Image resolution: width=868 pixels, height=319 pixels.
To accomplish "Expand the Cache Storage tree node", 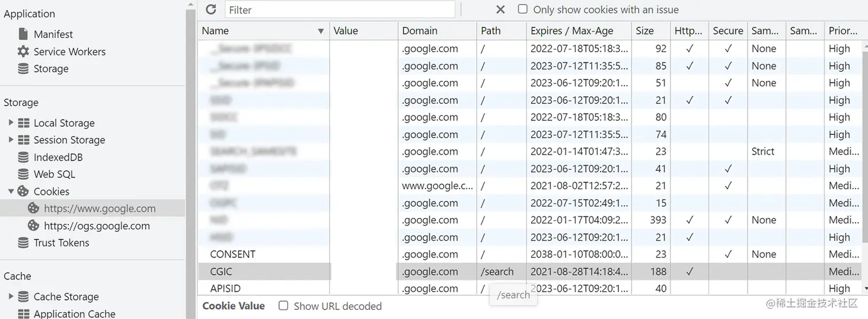I will click(11, 296).
